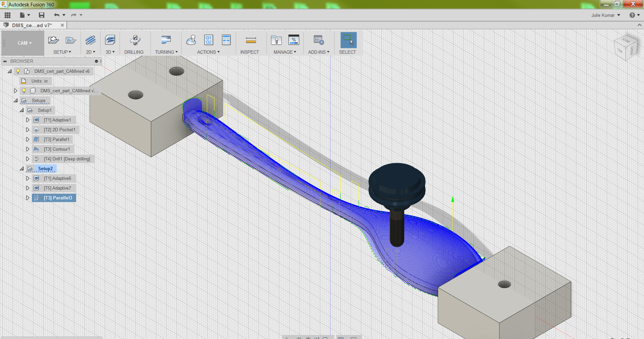Open the 2D menu label

pyautogui.click(x=91, y=52)
